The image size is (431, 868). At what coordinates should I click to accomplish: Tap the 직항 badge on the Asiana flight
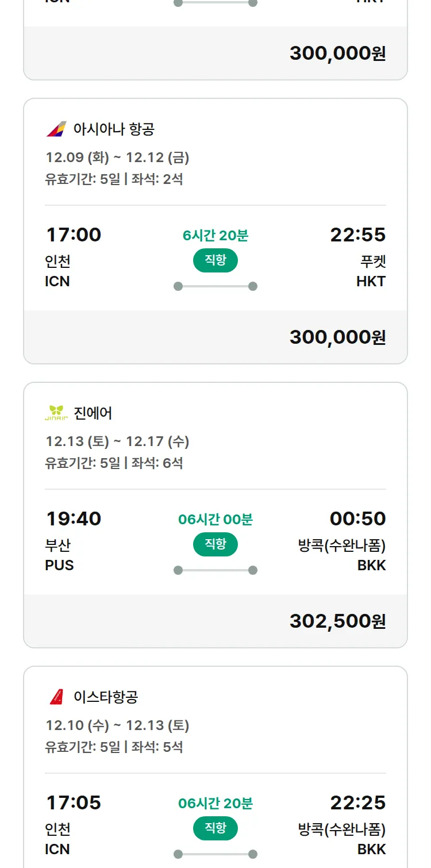tap(215, 260)
